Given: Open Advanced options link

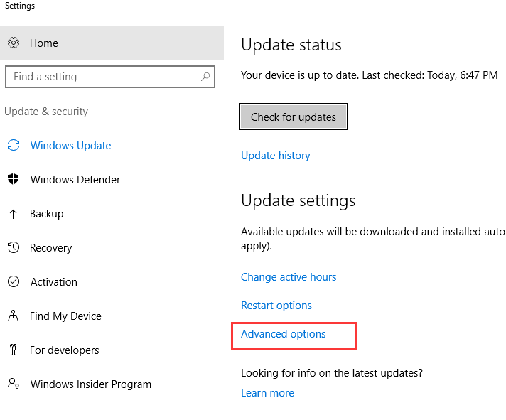Looking at the screenshot, I should [x=283, y=334].
